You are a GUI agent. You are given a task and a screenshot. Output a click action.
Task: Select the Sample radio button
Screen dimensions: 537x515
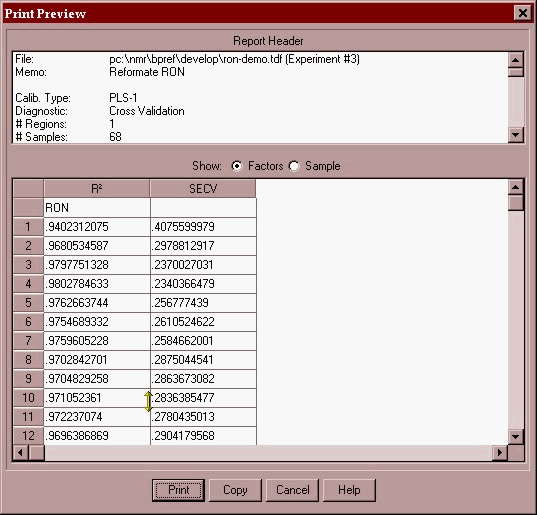coord(294,166)
